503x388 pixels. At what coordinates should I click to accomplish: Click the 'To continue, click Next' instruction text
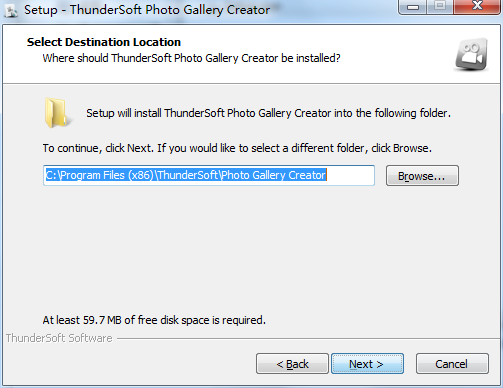(237, 148)
